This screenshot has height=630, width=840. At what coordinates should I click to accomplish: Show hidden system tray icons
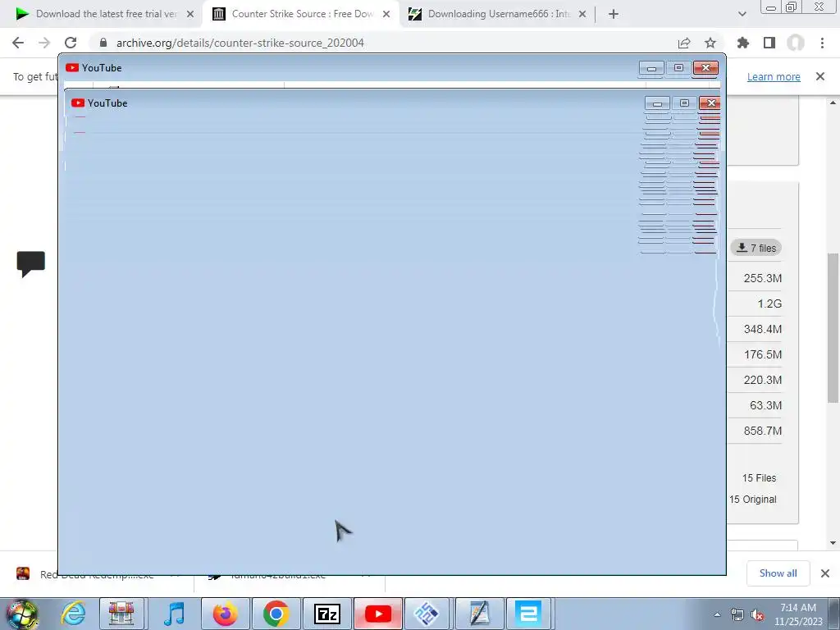tap(717, 614)
